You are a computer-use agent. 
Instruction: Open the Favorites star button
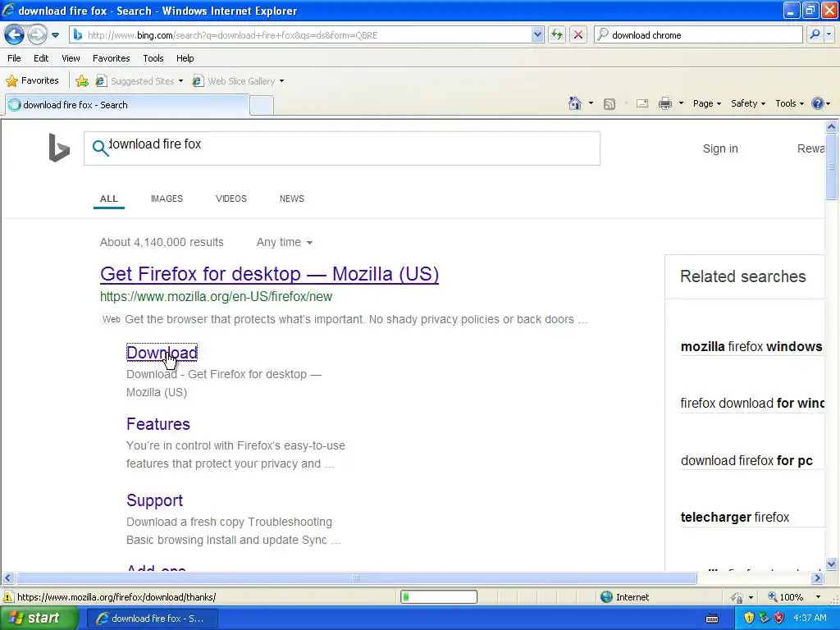(x=32, y=81)
